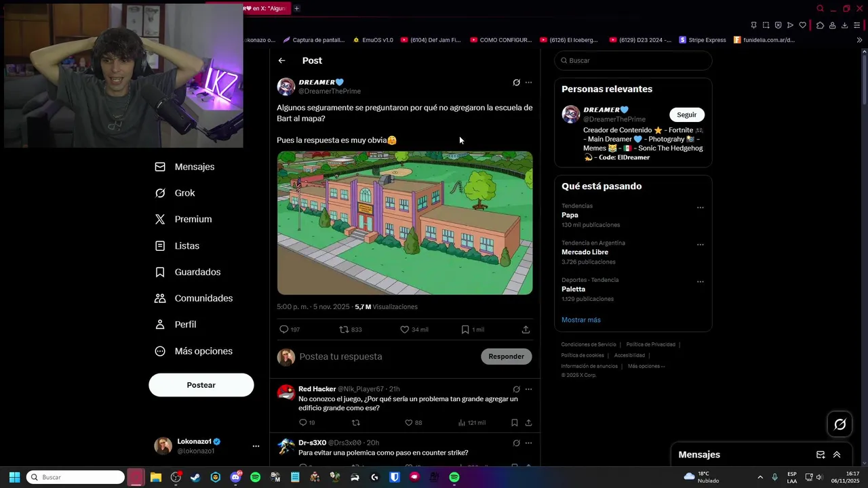
Task: Expand Más opciones footer link
Action: (x=646, y=366)
